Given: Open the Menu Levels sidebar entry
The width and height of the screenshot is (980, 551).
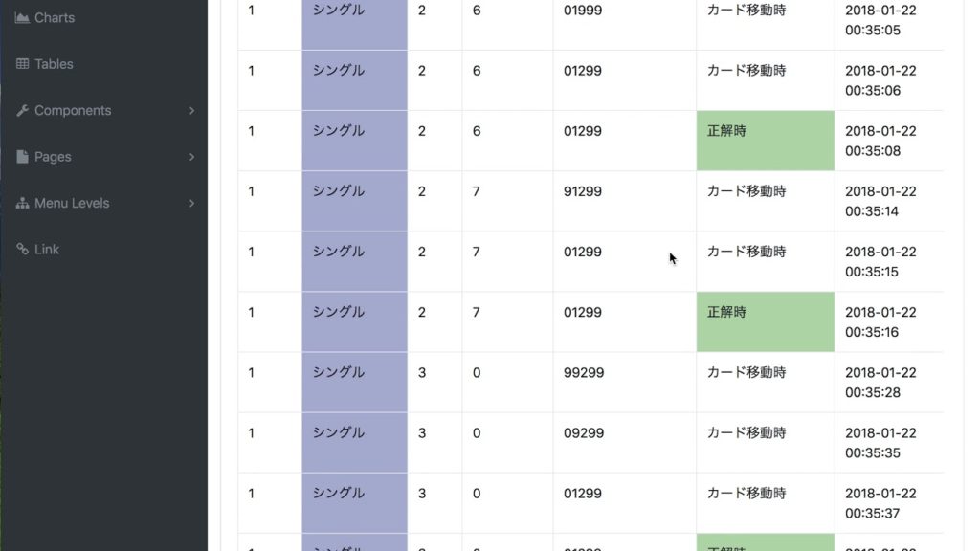Looking at the screenshot, I should point(72,204).
